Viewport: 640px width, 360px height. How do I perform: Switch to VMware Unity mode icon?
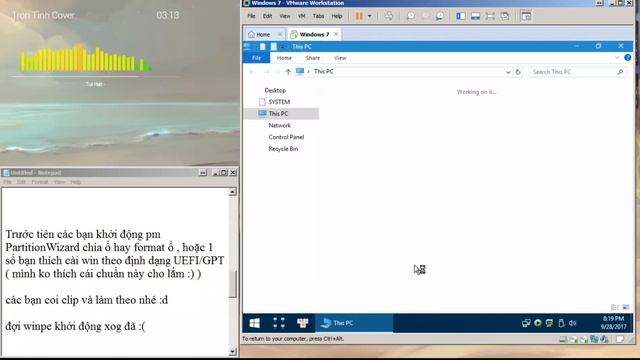pyautogui.click(x=505, y=16)
